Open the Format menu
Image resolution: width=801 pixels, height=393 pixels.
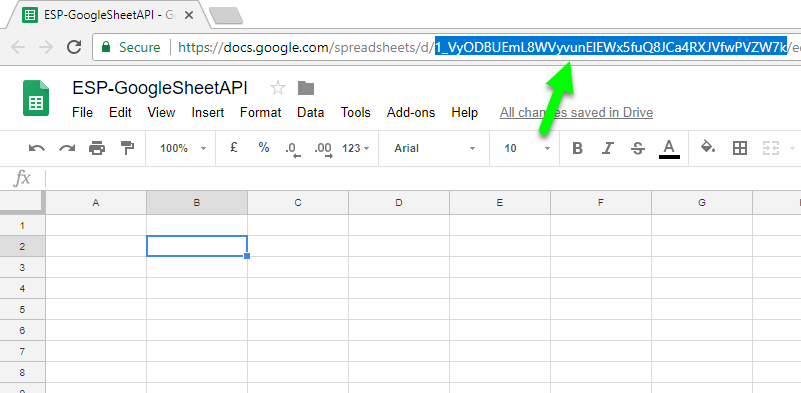[261, 112]
